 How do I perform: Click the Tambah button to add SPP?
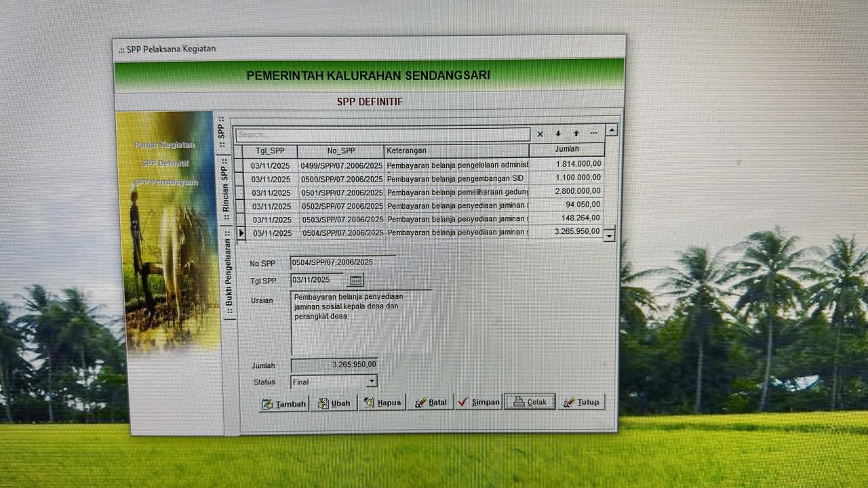[284, 403]
